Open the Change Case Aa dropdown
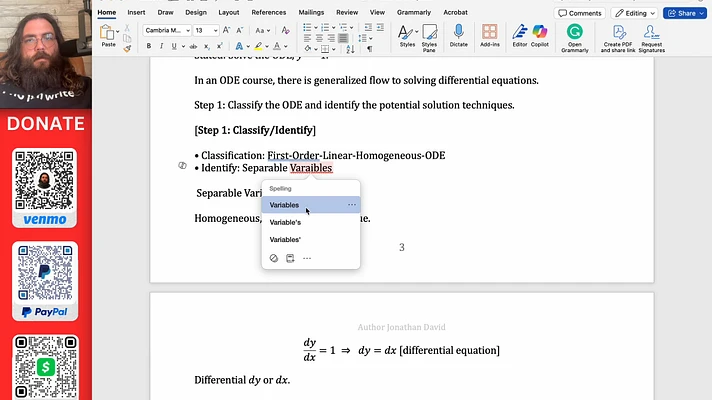The width and height of the screenshot is (712, 400). click(262, 30)
